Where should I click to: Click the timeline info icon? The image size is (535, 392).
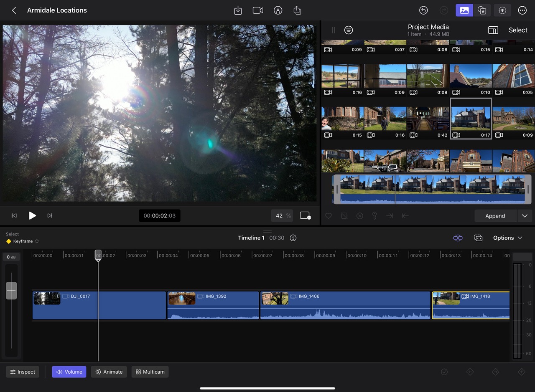click(x=293, y=238)
